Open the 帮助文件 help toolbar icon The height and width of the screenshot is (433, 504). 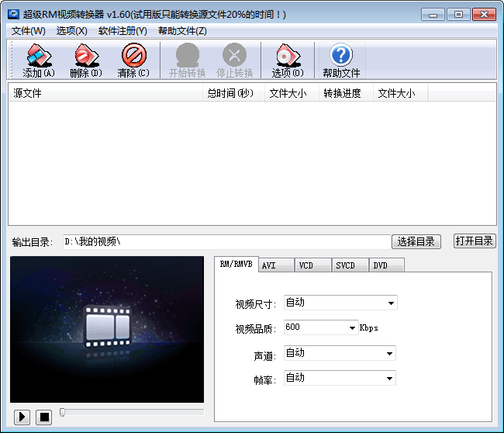click(x=341, y=61)
